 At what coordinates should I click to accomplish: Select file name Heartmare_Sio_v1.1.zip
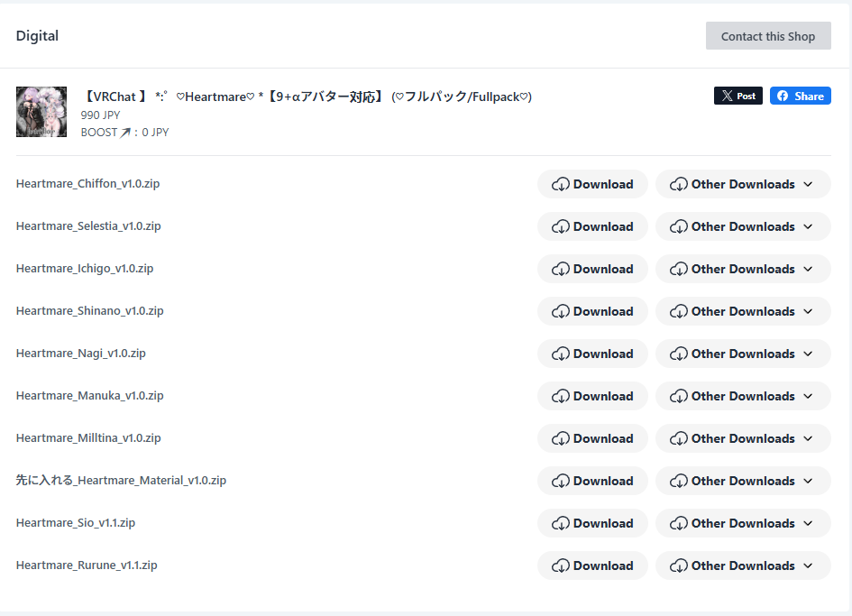pos(76,523)
